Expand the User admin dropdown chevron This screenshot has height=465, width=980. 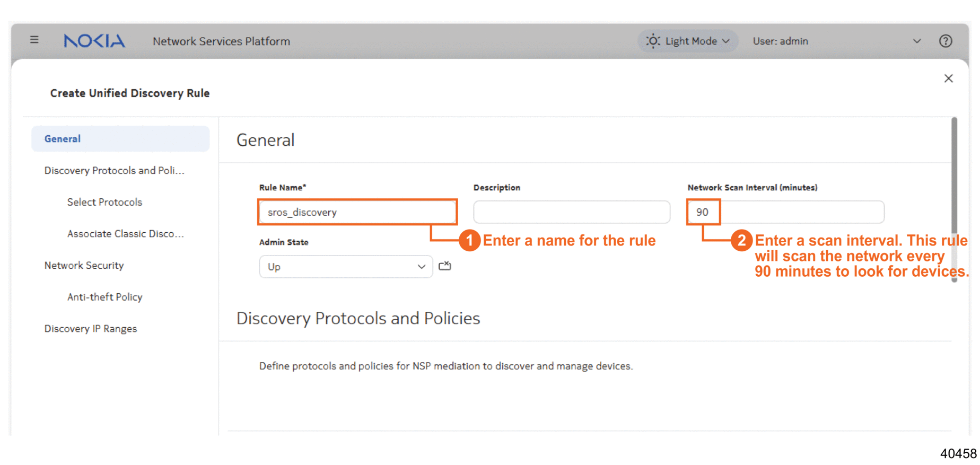[916, 41]
